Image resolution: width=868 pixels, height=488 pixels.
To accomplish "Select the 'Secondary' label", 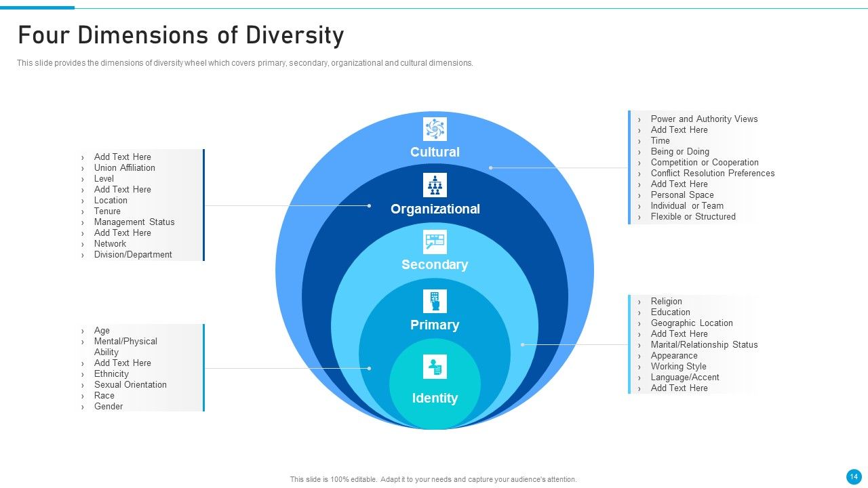I will pyautogui.click(x=435, y=265).
